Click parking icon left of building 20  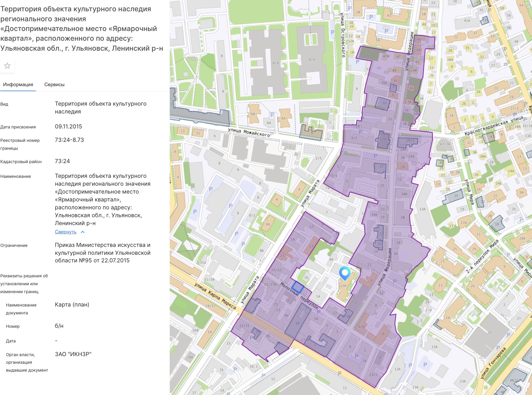[350, 8]
